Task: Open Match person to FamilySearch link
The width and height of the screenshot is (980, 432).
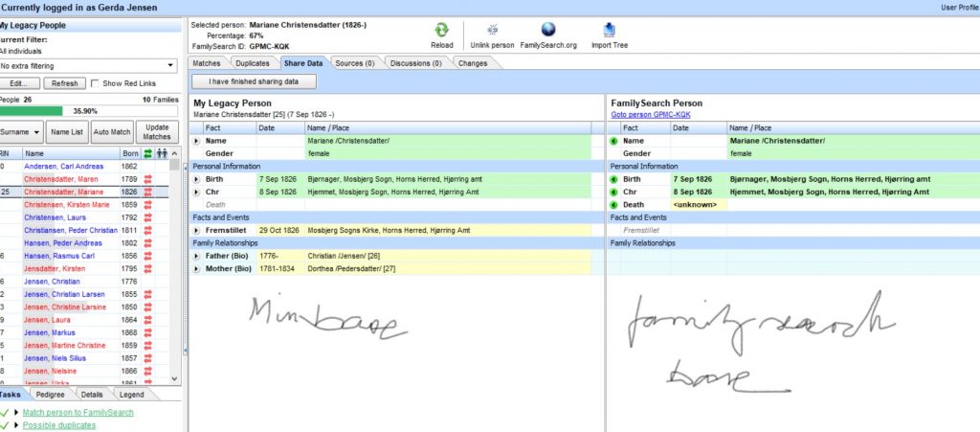Action: point(78,413)
